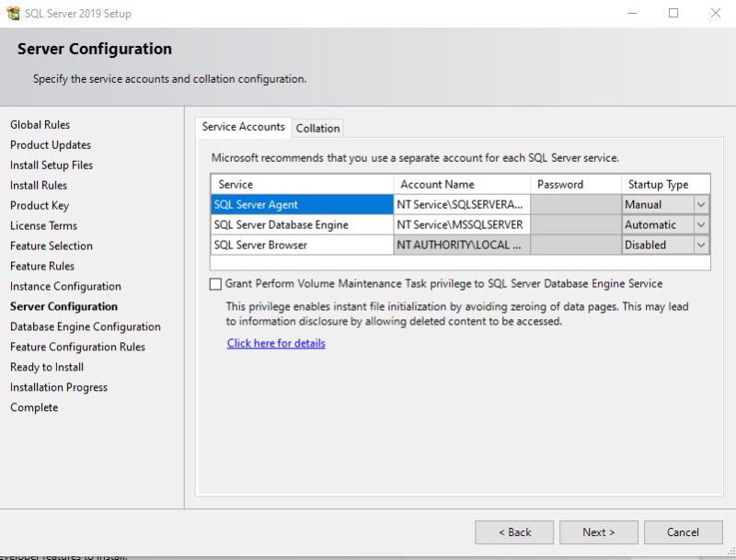736x560 pixels.
Task: Select the Ready to Install step
Action: pyautogui.click(x=46, y=367)
